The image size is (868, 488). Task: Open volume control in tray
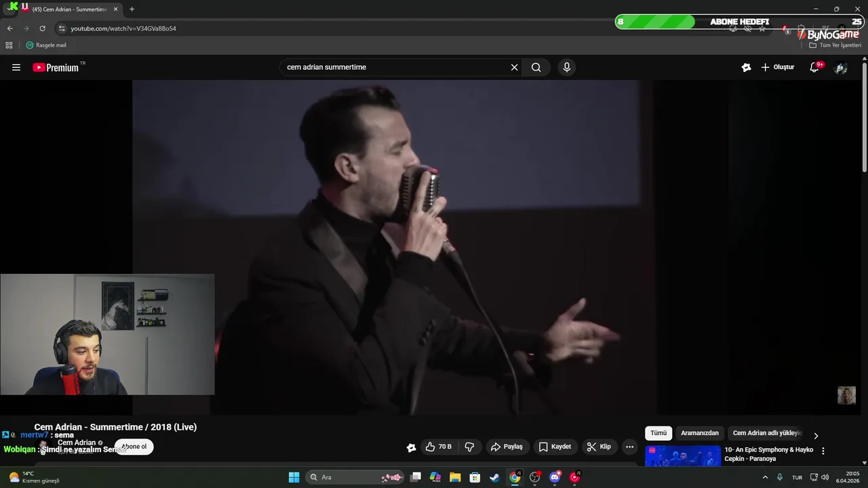pyautogui.click(x=825, y=477)
